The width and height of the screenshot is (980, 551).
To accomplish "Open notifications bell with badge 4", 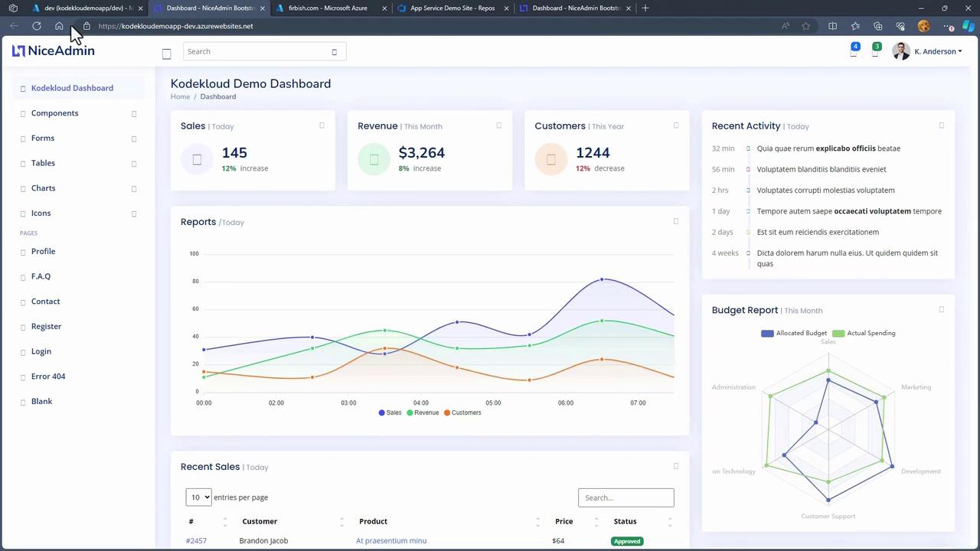I will [x=854, y=52].
